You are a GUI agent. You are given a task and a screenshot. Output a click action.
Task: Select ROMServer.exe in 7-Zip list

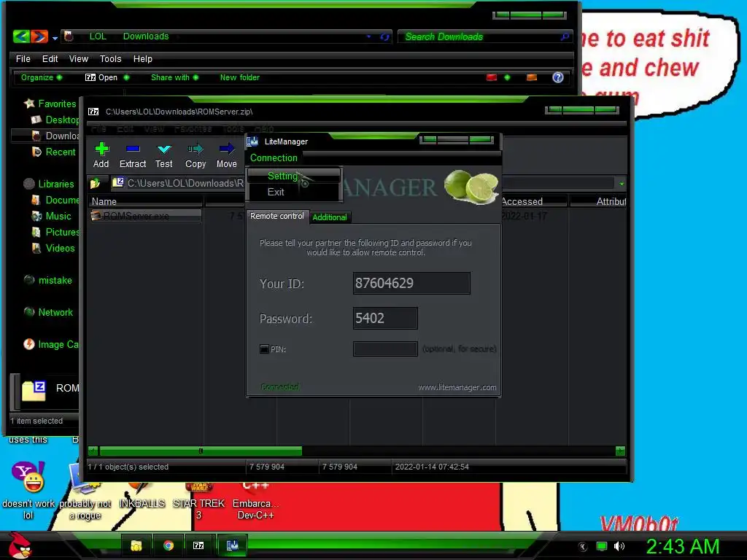coord(146,216)
